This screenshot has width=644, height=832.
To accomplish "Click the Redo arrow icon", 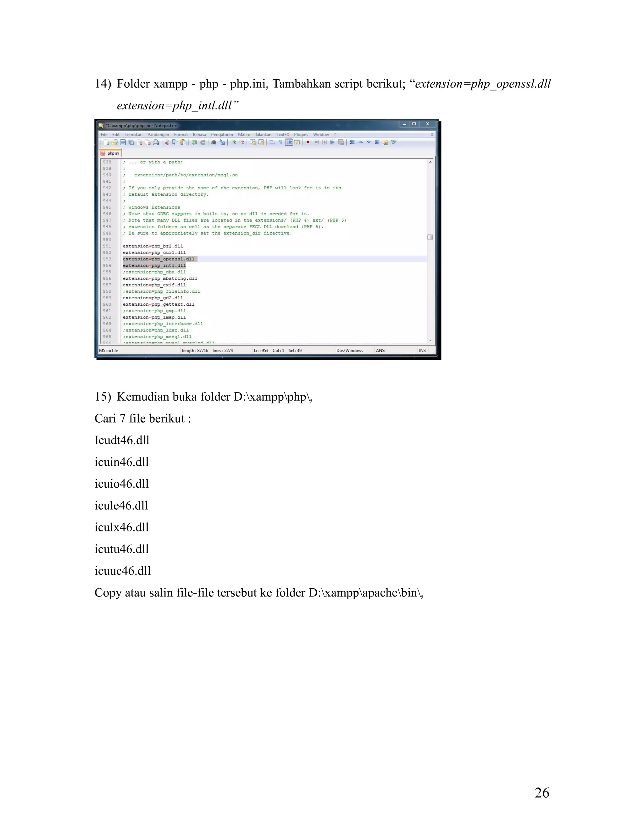I will (203, 142).
